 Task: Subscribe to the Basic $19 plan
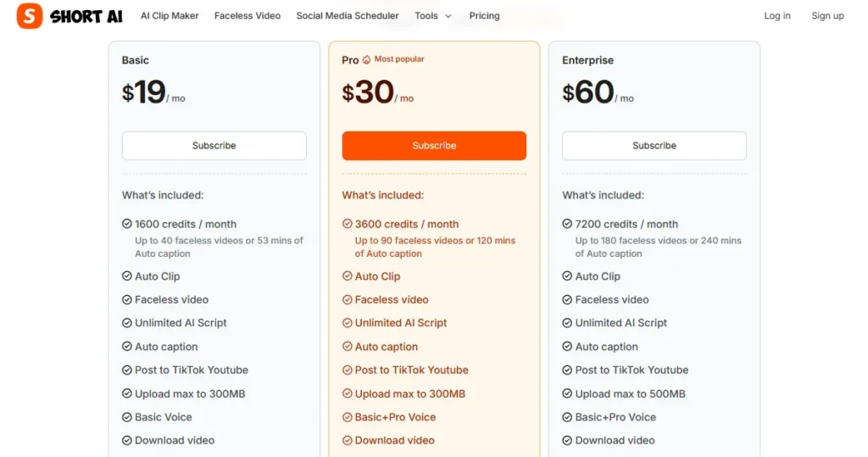pos(214,146)
